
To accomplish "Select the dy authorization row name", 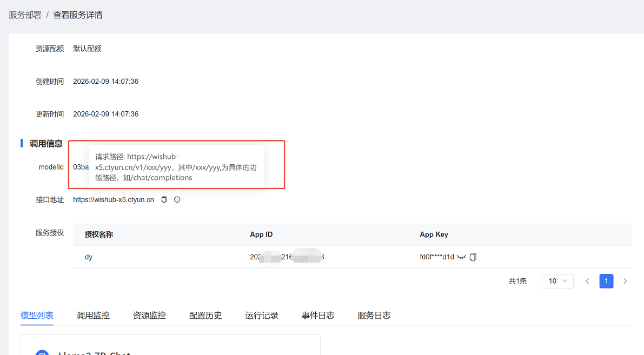I will pyautogui.click(x=89, y=257).
